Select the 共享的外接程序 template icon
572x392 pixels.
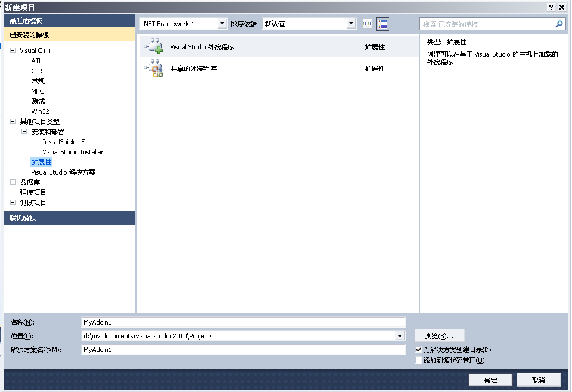tap(153, 68)
